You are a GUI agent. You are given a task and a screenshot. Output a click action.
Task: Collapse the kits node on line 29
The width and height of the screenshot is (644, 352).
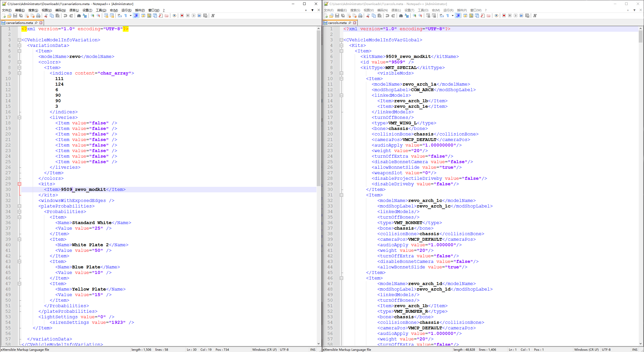coord(19,184)
